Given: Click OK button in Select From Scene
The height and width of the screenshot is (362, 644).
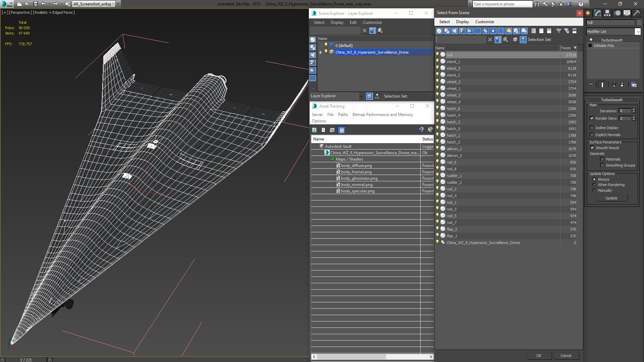Looking at the screenshot, I should pos(539,356).
